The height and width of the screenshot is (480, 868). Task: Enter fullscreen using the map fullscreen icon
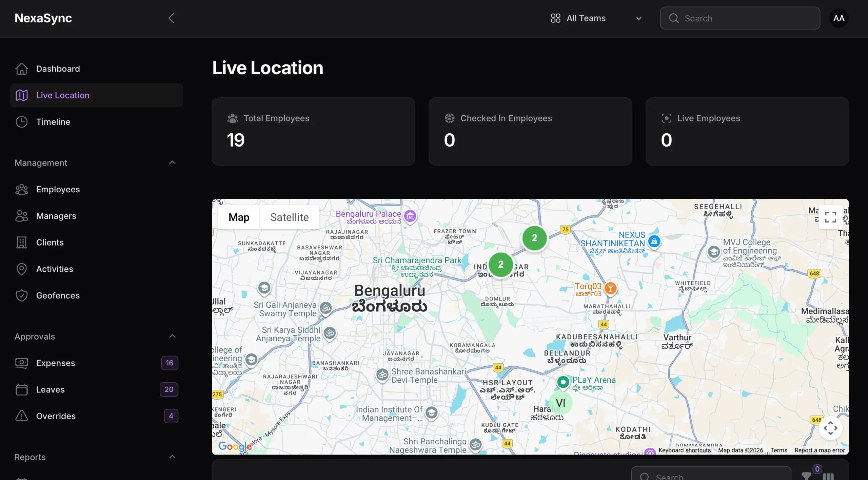(830, 217)
